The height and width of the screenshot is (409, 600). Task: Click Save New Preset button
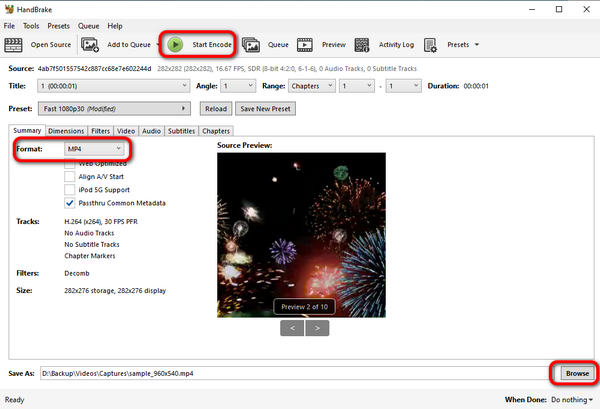coord(265,109)
